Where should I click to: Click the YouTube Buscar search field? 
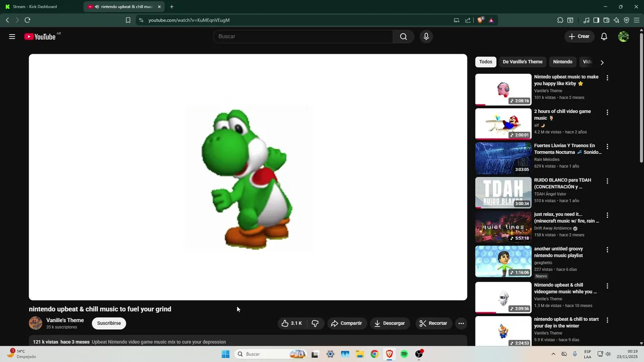[x=303, y=36]
